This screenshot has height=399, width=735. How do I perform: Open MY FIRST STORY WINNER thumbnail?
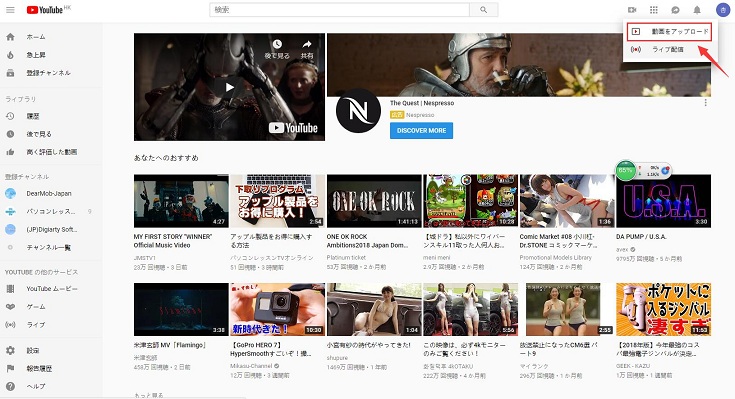[x=181, y=201]
